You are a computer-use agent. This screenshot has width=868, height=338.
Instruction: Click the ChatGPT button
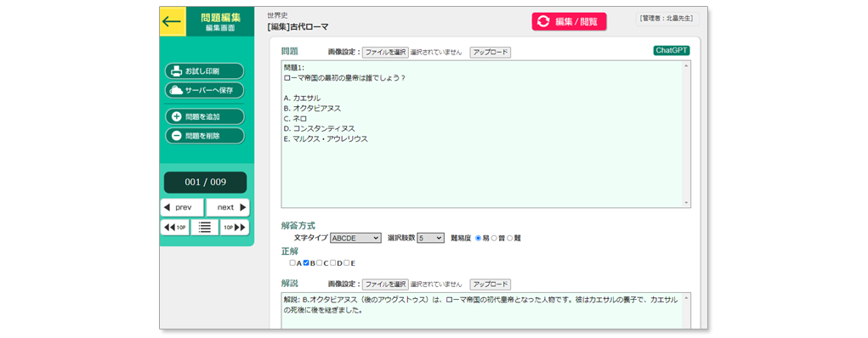pyautogui.click(x=672, y=51)
